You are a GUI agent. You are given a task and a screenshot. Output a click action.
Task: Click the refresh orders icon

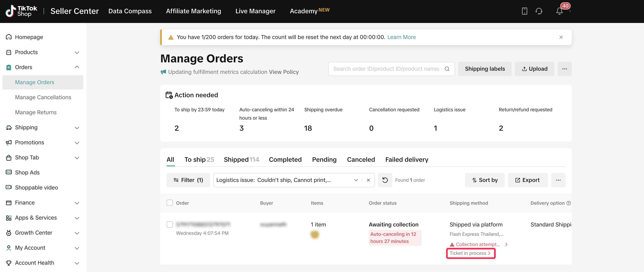pyautogui.click(x=385, y=180)
